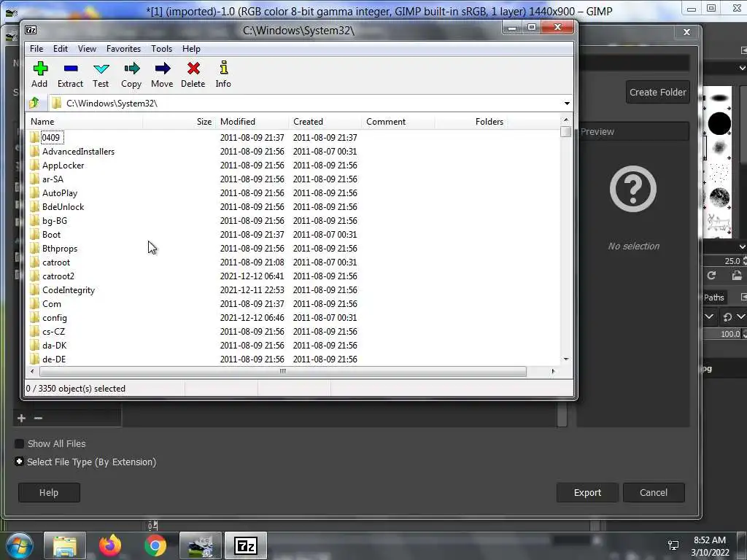Open the address path dropdown arrow
The width and height of the screenshot is (747, 560).
click(567, 104)
